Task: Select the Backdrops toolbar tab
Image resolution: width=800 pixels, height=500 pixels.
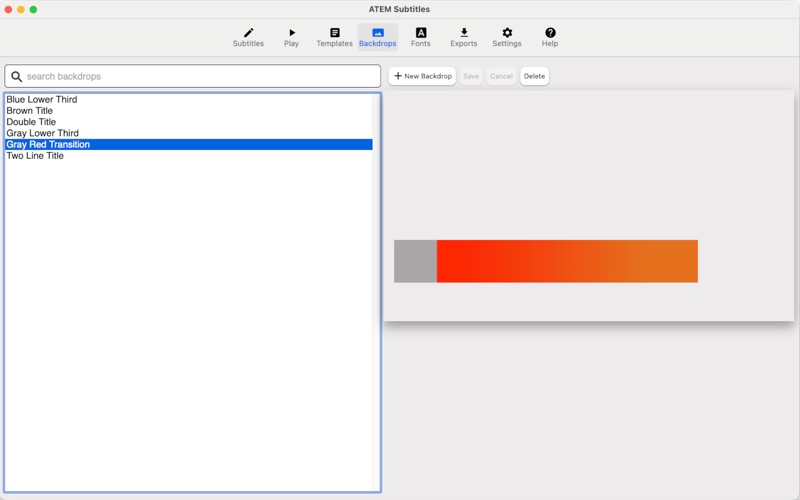Action: tap(378, 37)
